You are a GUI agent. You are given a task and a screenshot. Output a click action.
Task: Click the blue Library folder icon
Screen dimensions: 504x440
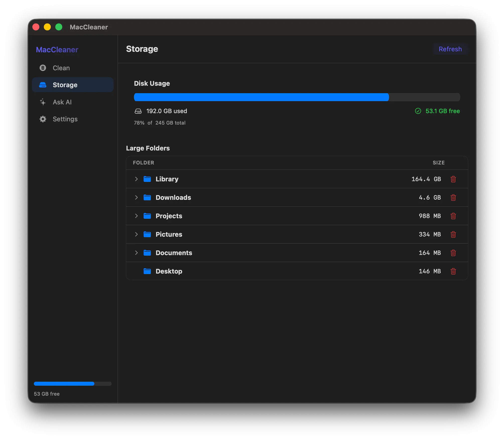click(147, 179)
